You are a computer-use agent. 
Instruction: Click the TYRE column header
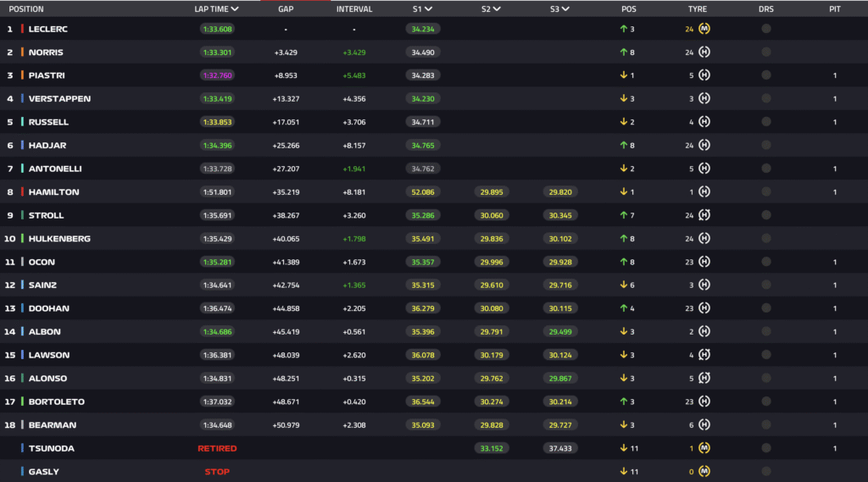tap(698, 8)
